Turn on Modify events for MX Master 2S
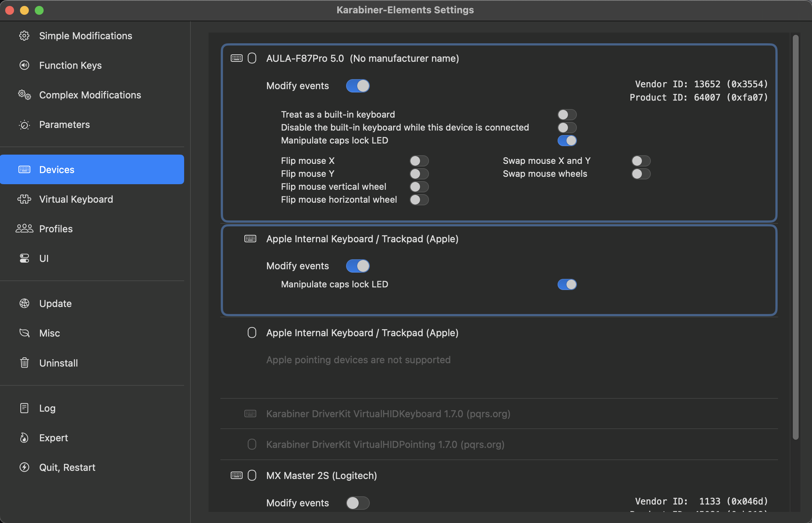 tap(358, 503)
